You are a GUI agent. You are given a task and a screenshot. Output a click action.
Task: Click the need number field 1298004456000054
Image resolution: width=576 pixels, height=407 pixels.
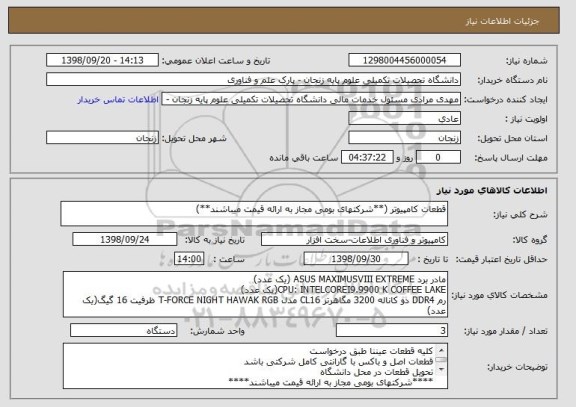tap(404, 60)
